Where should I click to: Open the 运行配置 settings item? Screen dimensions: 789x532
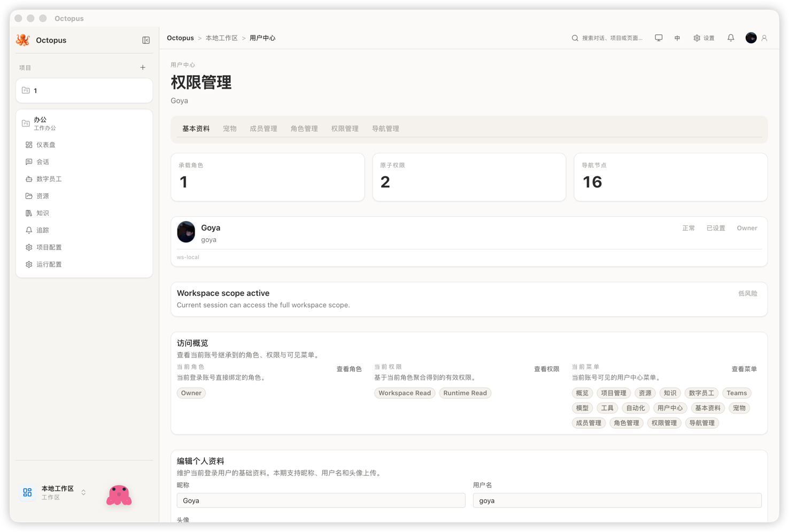click(84, 264)
